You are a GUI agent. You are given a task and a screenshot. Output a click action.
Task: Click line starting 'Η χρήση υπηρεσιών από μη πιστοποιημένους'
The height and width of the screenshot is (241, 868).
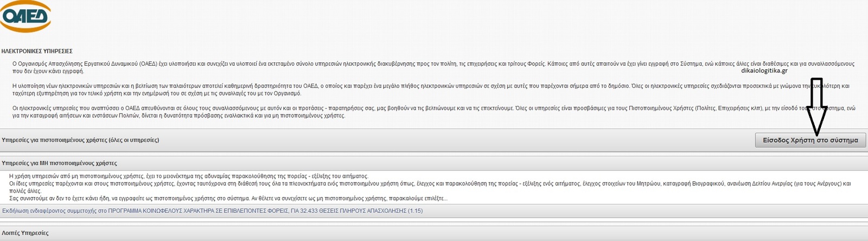(188, 176)
